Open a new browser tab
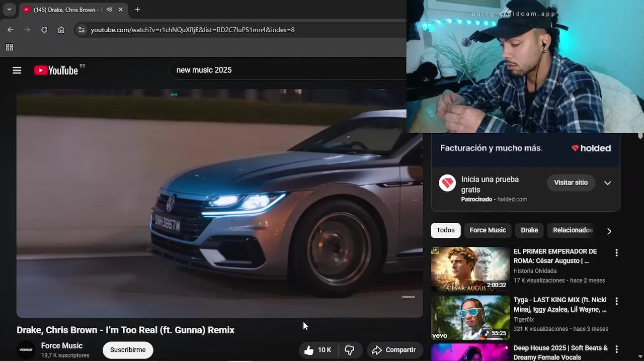 [x=137, y=10]
